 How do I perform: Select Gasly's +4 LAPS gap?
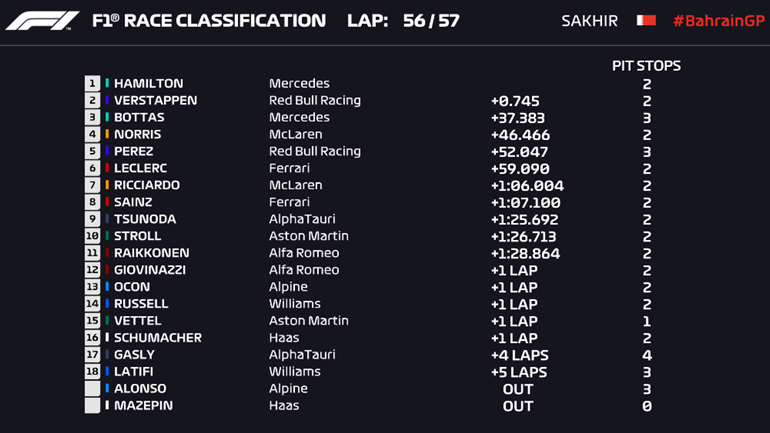tap(519, 355)
